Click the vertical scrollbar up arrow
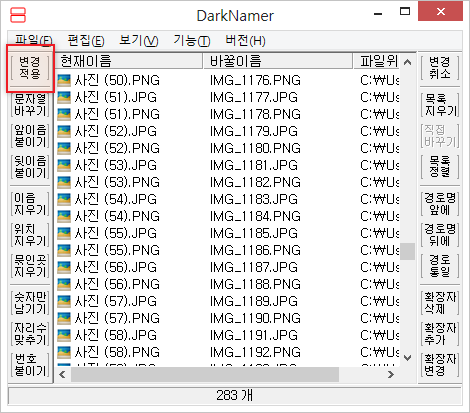This screenshot has width=470, height=413. pyautogui.click(x=407, y=62)
